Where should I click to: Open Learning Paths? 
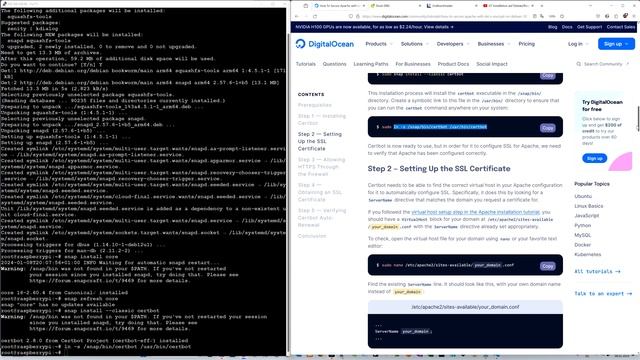(371, 64)
